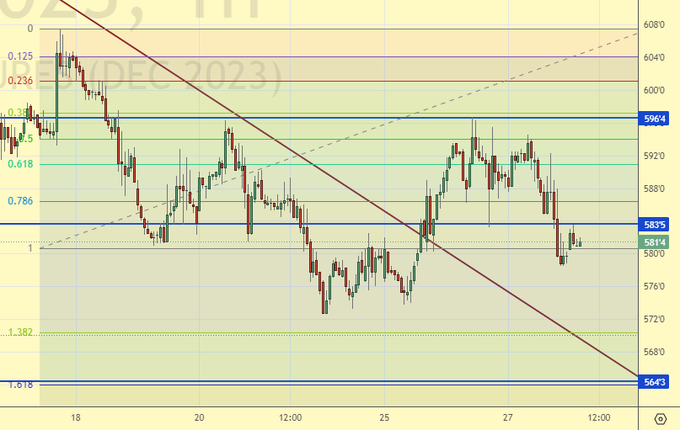Click the Fibonacci 0.786 level label
680x430 pixels.
(x=21, y=201)
